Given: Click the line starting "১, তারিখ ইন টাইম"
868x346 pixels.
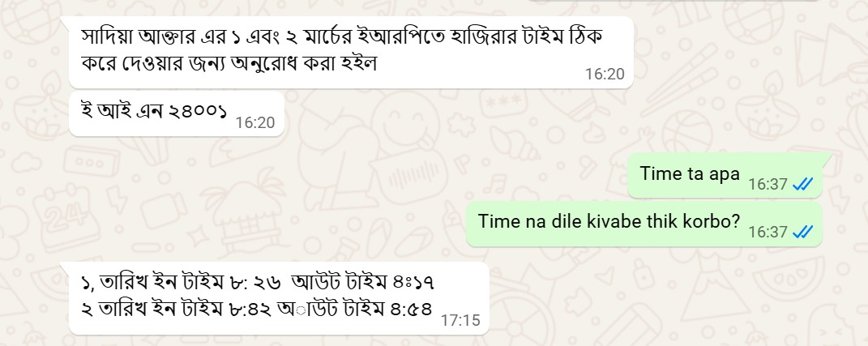Looking at the screenshot, I should [258, 284].
